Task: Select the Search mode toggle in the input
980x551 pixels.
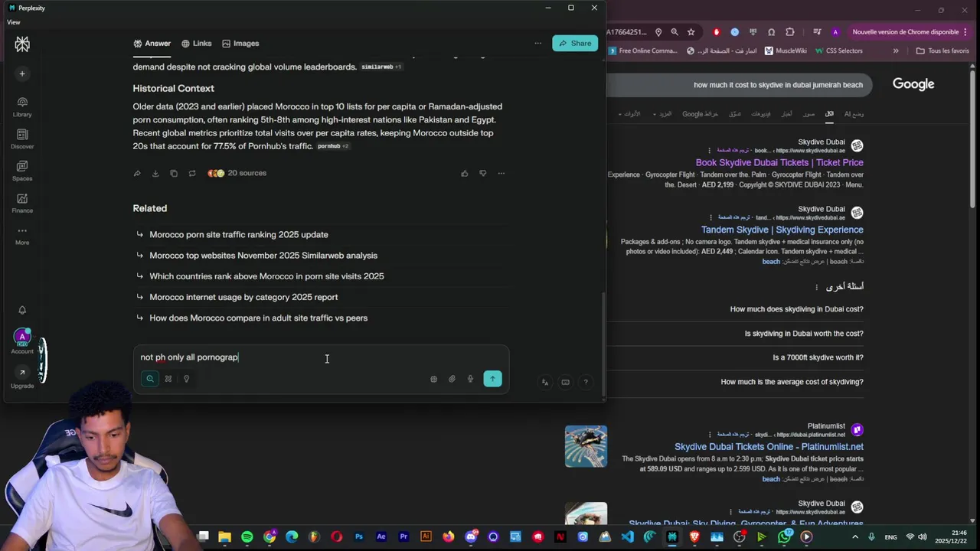Action: (x=150, y=379)
